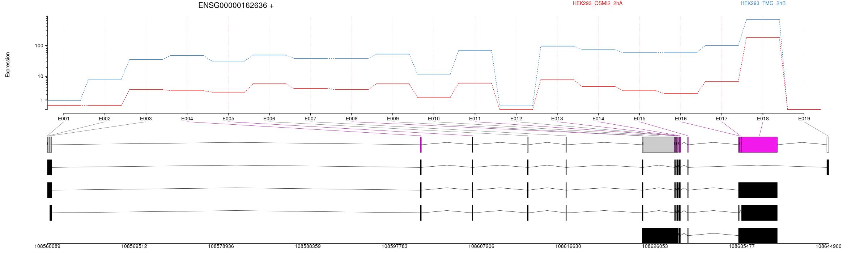Viewport: 868px width, 253px height.
Task: Click exon label E002
Action: 105,119
